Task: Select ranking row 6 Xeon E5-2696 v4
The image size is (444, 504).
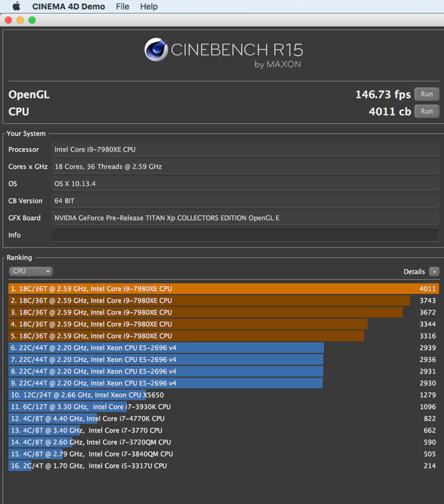Action: pos(224,348)
